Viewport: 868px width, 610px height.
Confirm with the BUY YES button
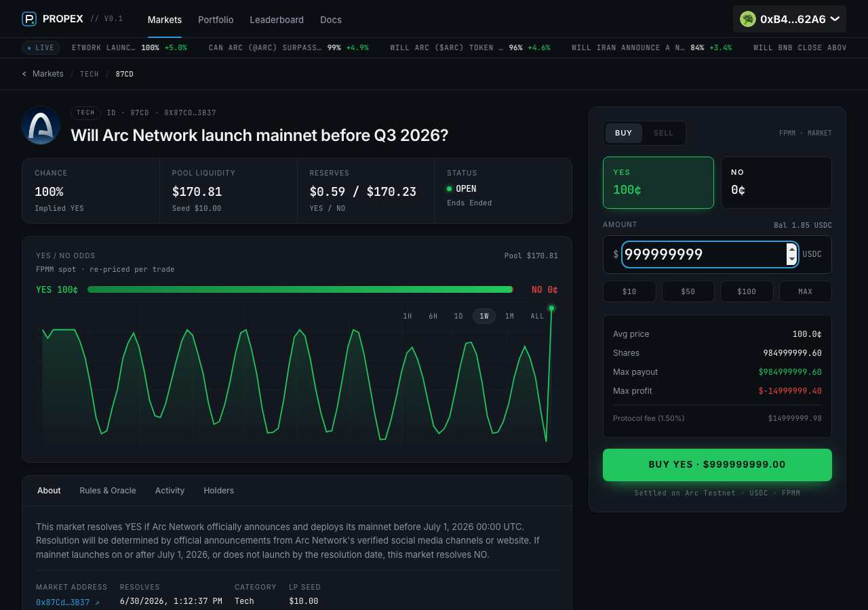[717, 465]
